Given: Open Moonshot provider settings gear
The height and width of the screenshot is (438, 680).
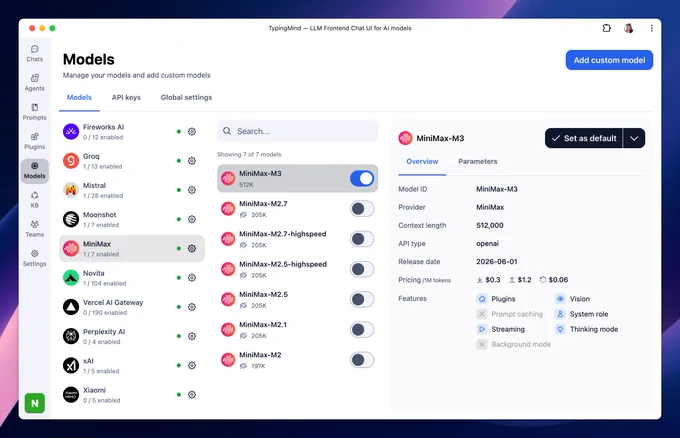Looking at the screenshot, I should click(x=192, y=219).
